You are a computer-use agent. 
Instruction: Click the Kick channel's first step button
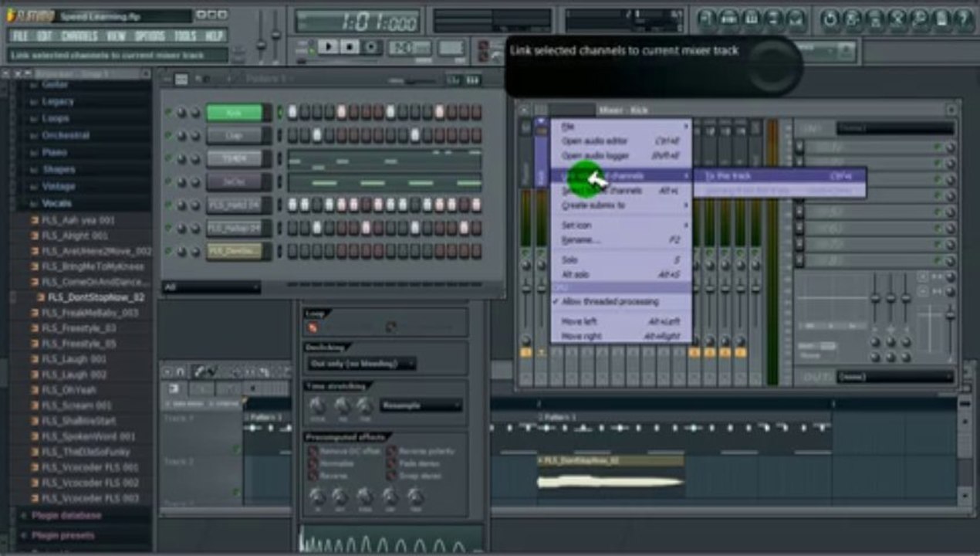point(292,113)
